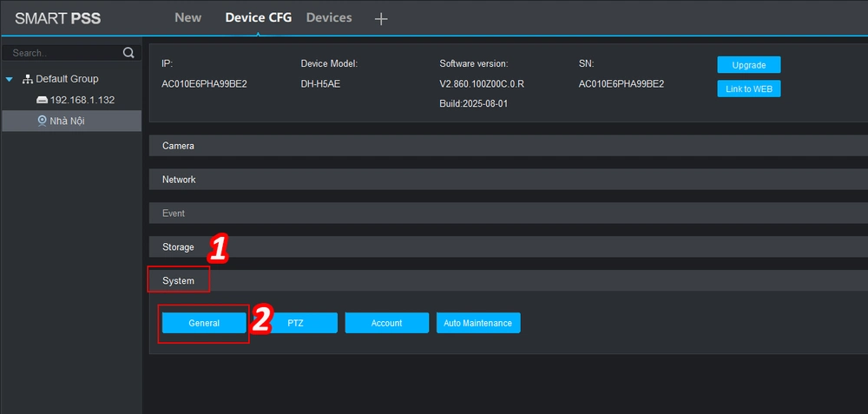Collapse the Default Group tree arrow
This screenshot has width=868, height=414.
[10, 79]
